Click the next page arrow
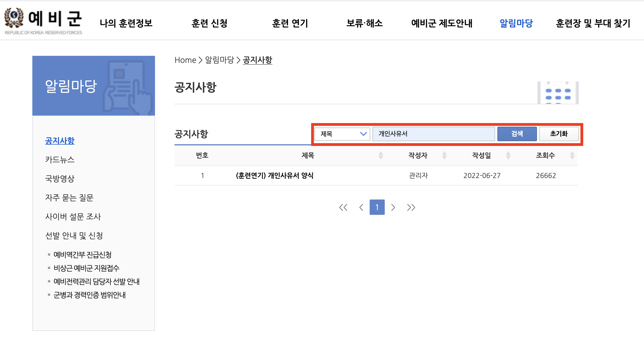The width and height of the screenshot is (644, 346). pyautogui.click(x=393, y=207)
